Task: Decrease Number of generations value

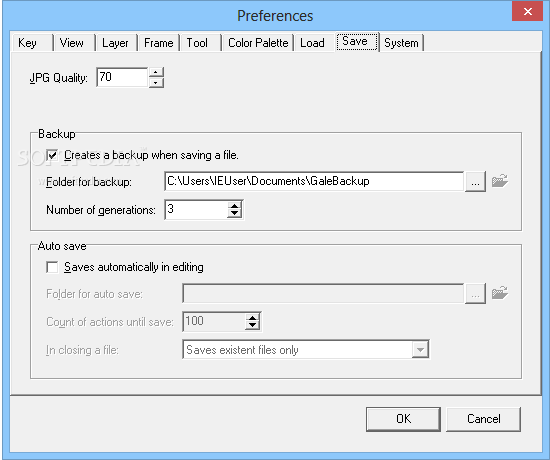Action: click(234, 213)
